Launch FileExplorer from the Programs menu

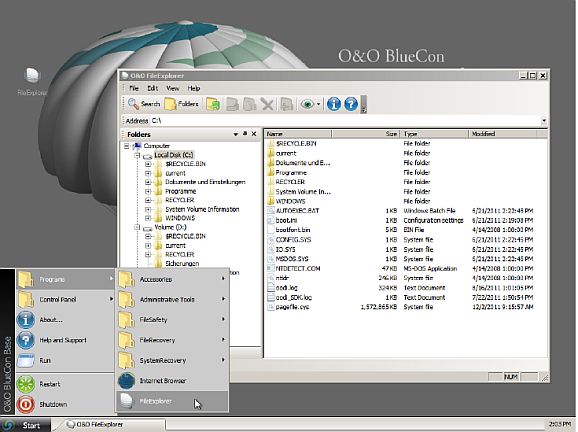point(172,401)
